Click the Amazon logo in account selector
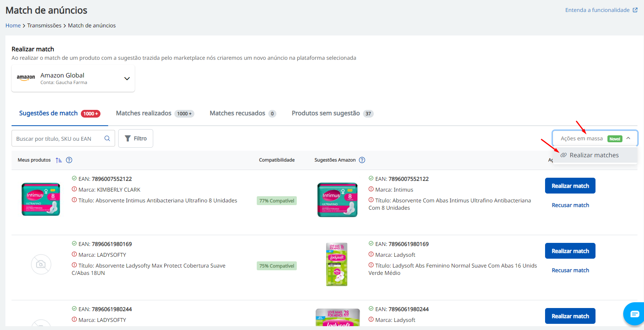 tap(26, 77)
